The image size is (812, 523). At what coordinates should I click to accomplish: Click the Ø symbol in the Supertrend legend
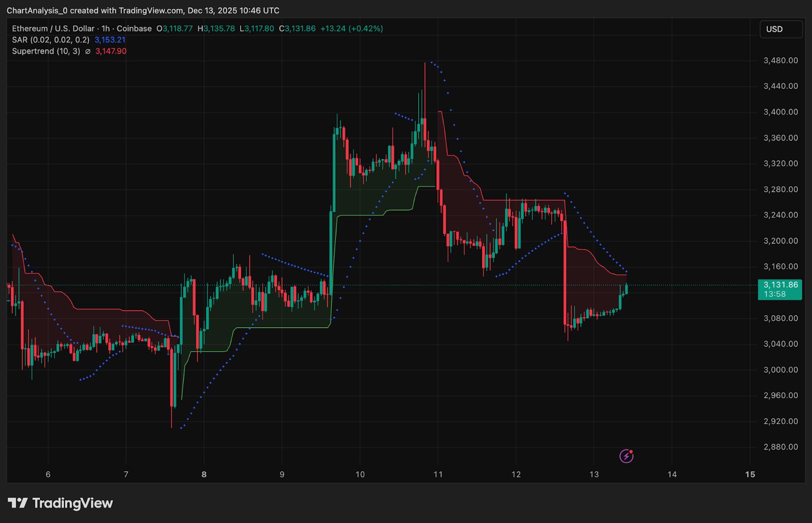coord(86,51)
